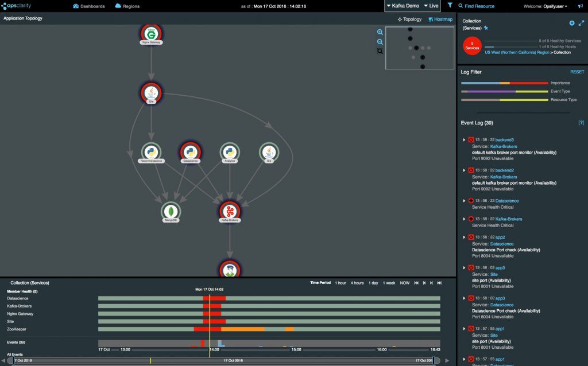
Task: Open the Regions menu
Action: pos(127,6)
